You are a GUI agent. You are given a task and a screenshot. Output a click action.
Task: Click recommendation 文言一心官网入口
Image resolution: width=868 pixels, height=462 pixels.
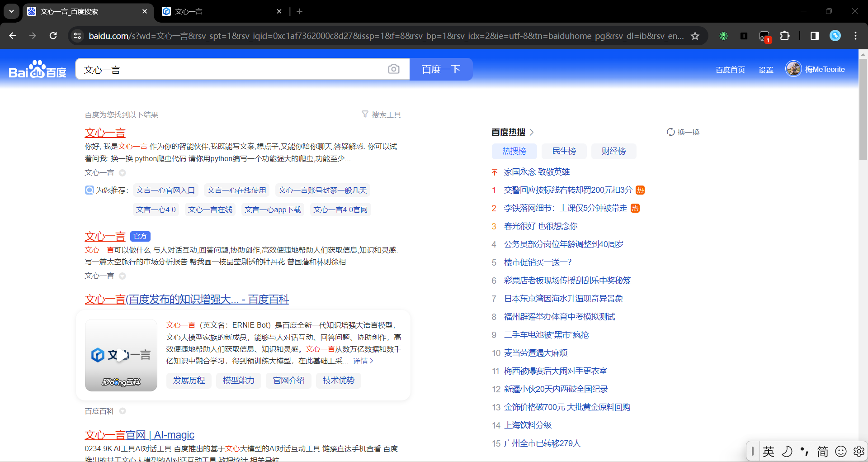pyautogui.click(x=165, y=191)
